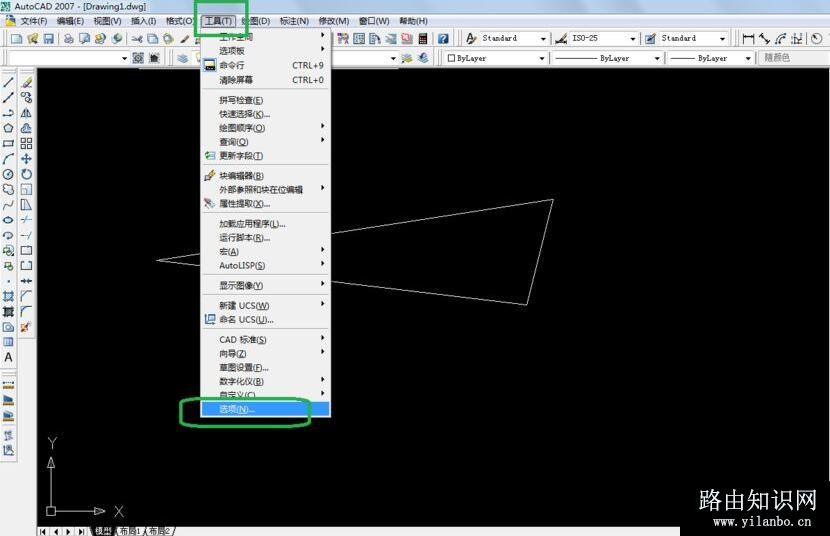The height and width of the screenshot is (536, 830).
Task: Open the 标注(N) menu
Action: tap(294, 21)
